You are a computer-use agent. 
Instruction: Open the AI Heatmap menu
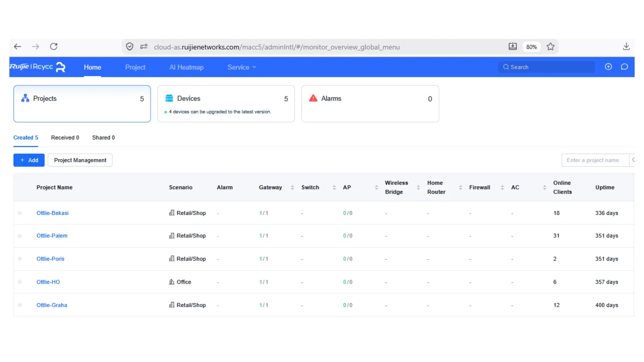(186, 67)
